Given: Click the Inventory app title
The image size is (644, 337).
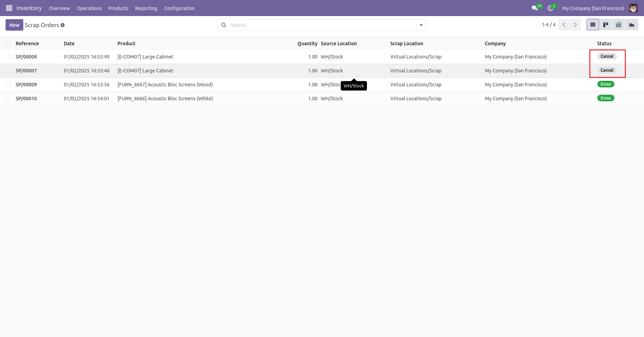Looking at the screenshot, I should point(29,8).
